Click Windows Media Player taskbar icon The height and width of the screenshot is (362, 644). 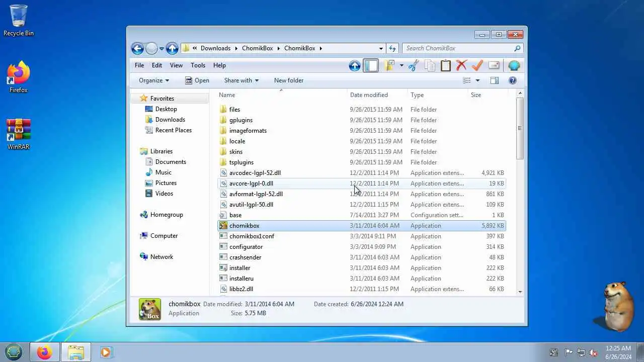pos(106,352)
